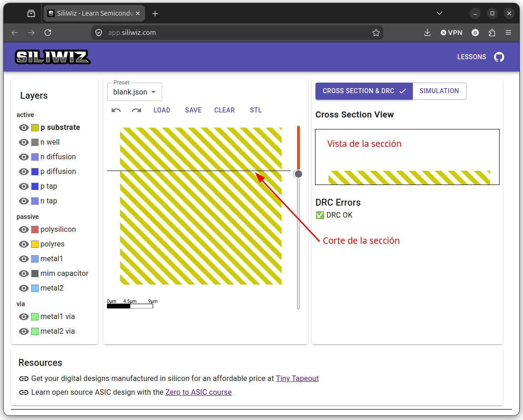Select the SiliWiz browser tab
This screenshot has height=420, width=523.
pyautogui.click(x=95, y=14)
